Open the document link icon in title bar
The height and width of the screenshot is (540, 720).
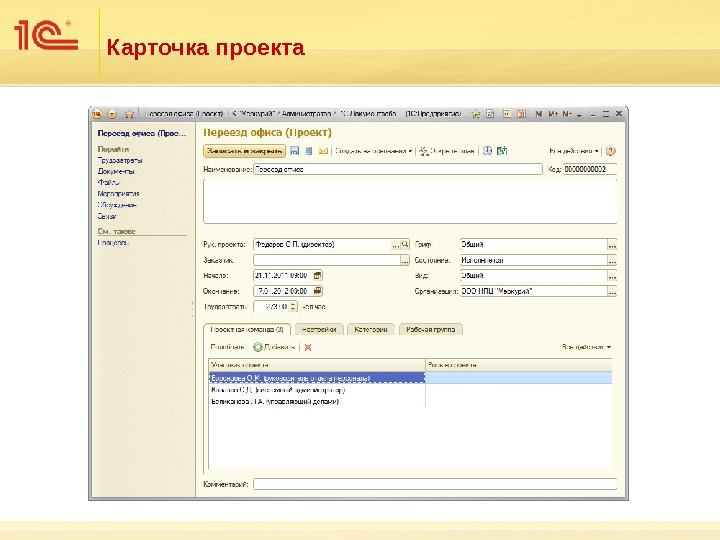[x=490, y=114]
